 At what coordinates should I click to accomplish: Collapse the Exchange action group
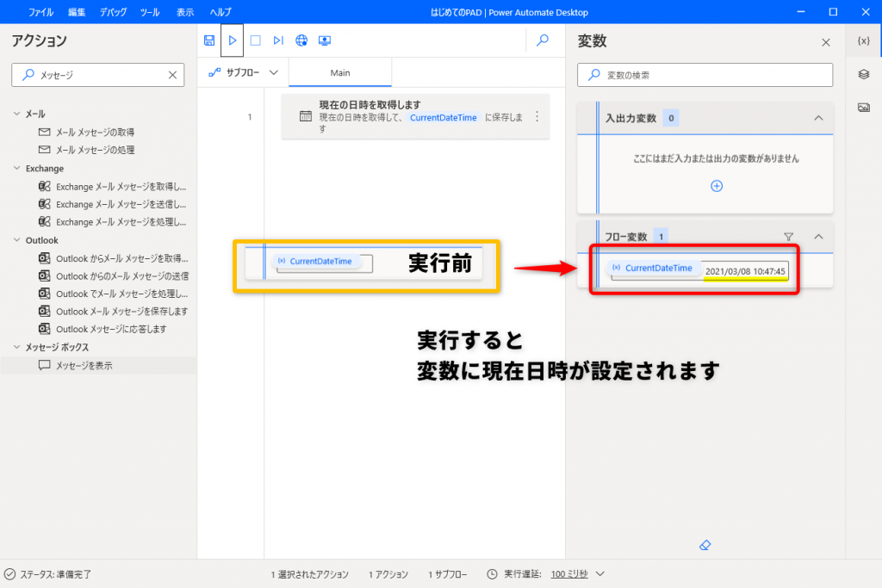pos(16,168)
